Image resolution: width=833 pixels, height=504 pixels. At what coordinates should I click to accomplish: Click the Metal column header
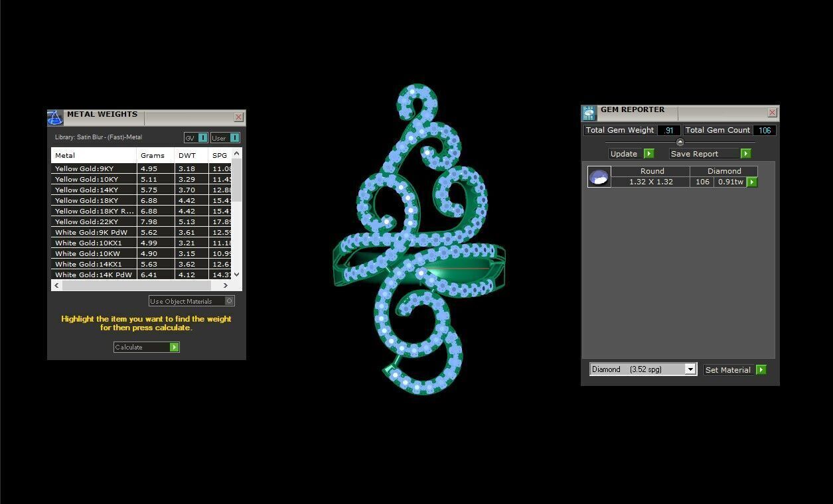94,155
